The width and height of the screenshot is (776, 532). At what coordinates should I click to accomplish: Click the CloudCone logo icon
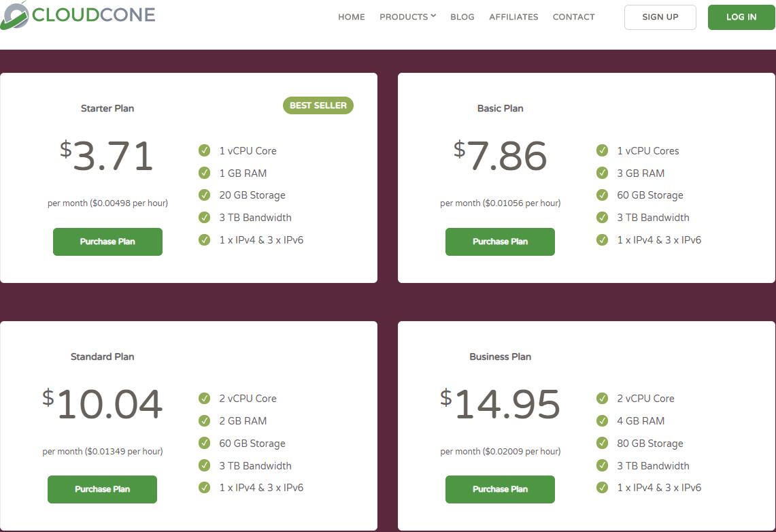click(14, 14)
